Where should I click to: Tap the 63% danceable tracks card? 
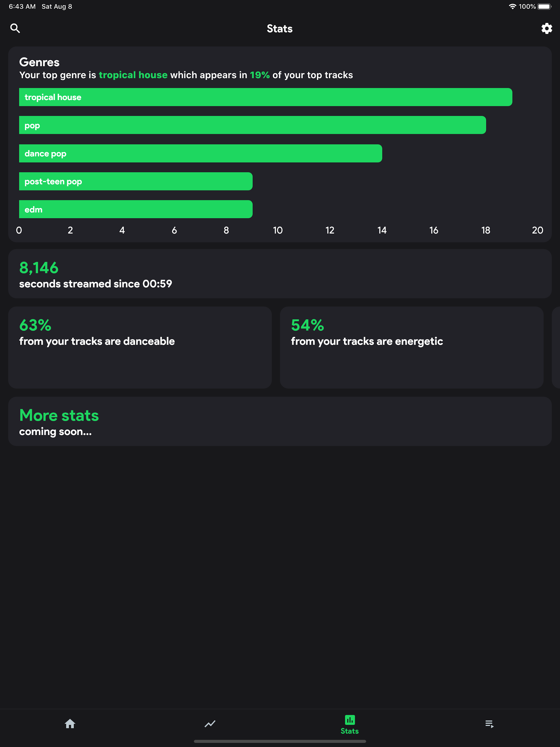coord(140,348)
